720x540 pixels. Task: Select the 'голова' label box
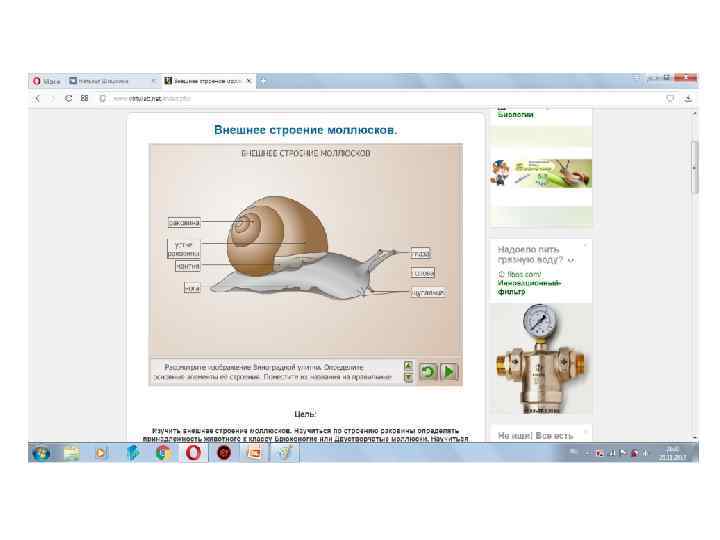click(x=423, y=273)
